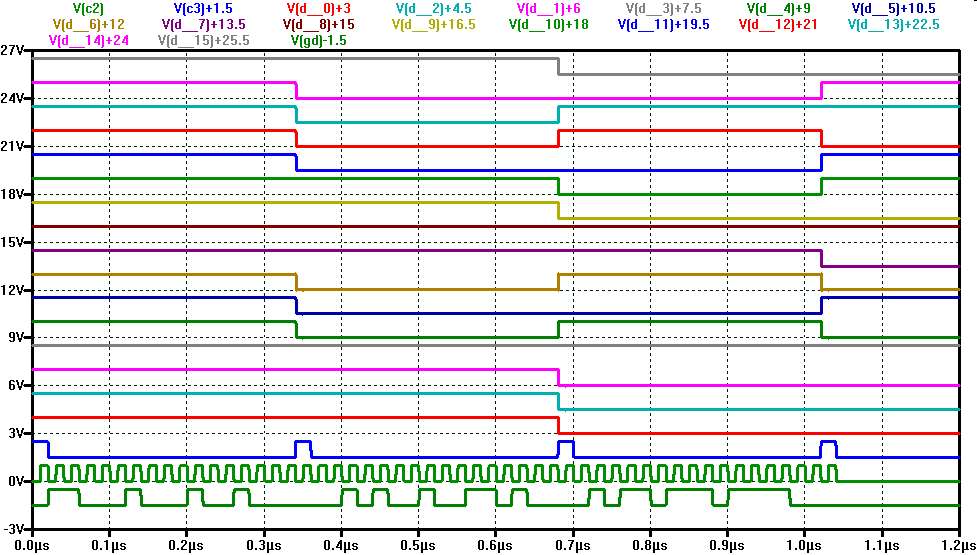977x555 pixels.
Task: Click the V(d__12)+21 trace label
Action: (x=782, y=23)
